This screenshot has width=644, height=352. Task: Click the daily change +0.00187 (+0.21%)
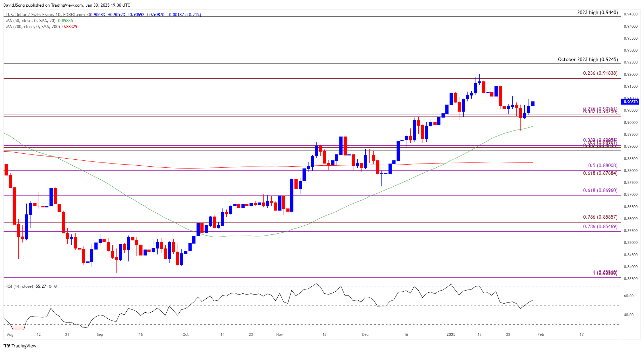click(x=184, y=15)
